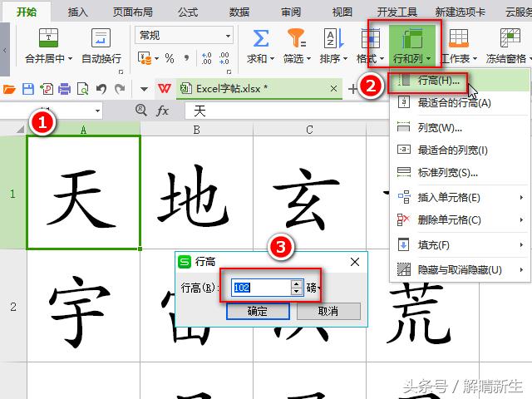This screenshot has height=399, width=532.
Task: Click the percent style button
Action: tap(170, 58)
